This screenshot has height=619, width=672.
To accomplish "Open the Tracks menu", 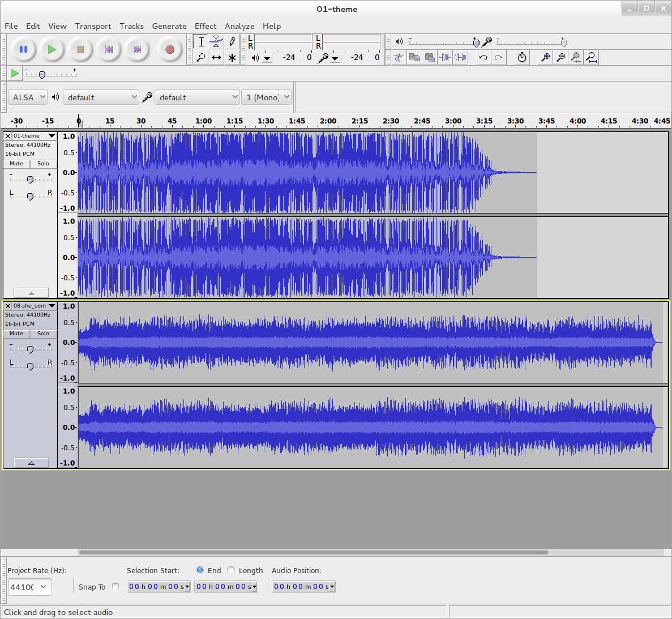I will pyautogui.click(x=131, y=26).
